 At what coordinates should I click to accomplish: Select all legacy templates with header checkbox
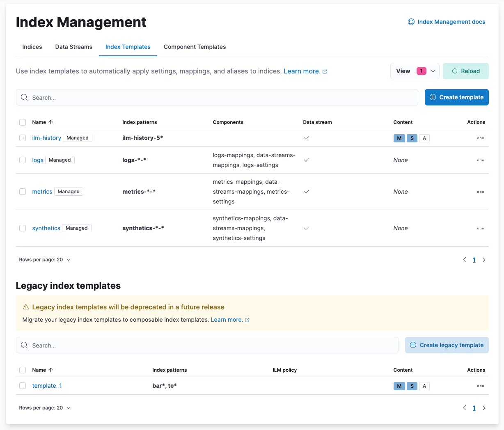pos(23,370)
